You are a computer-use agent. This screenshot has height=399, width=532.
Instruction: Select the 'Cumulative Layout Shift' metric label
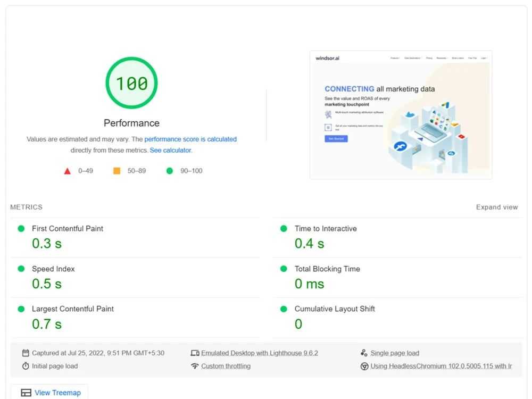click(x=335, y=309)
